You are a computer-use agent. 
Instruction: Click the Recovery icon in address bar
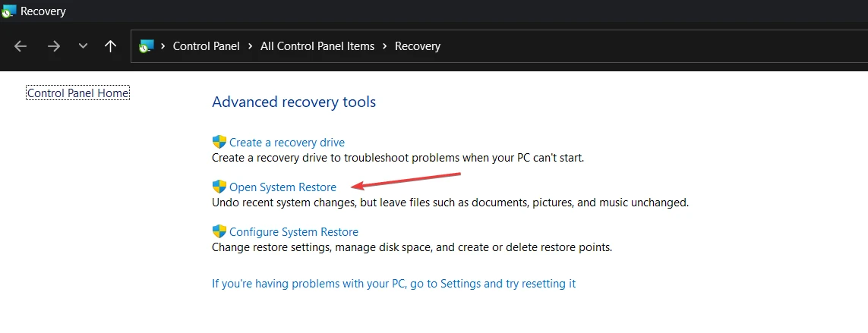146,46
